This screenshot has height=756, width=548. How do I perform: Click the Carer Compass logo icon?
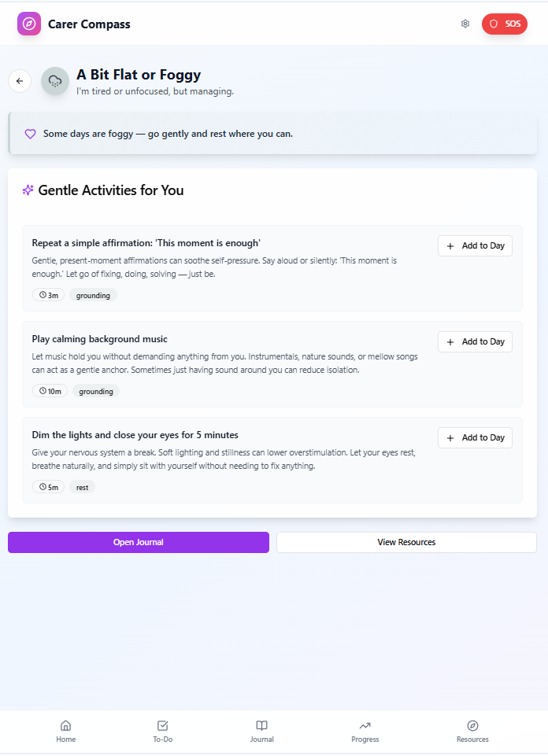(29, 24)
